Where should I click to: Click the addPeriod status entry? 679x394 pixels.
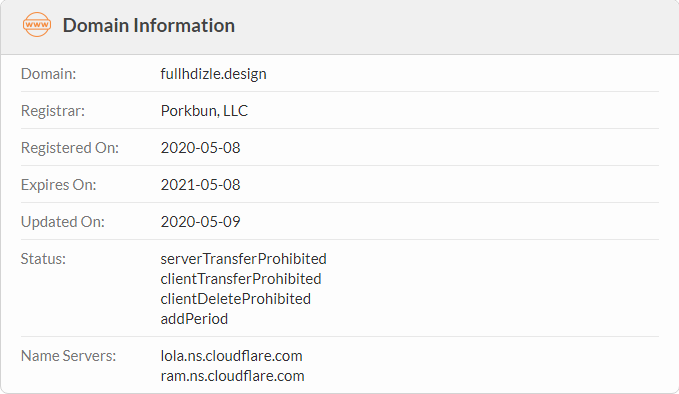point(194,319)
